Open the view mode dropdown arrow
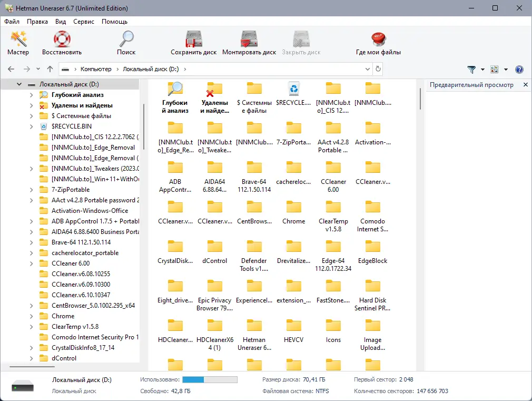 506,70
